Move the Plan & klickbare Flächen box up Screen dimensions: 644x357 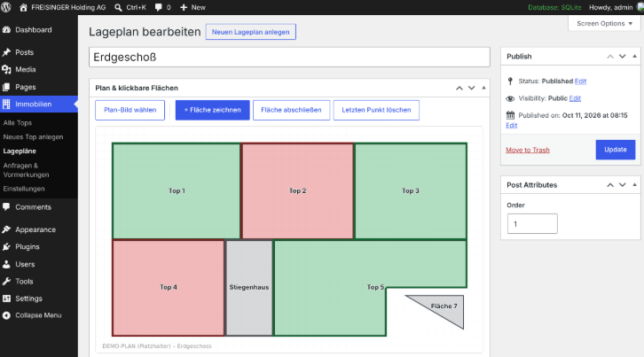(x=459, y=88)
